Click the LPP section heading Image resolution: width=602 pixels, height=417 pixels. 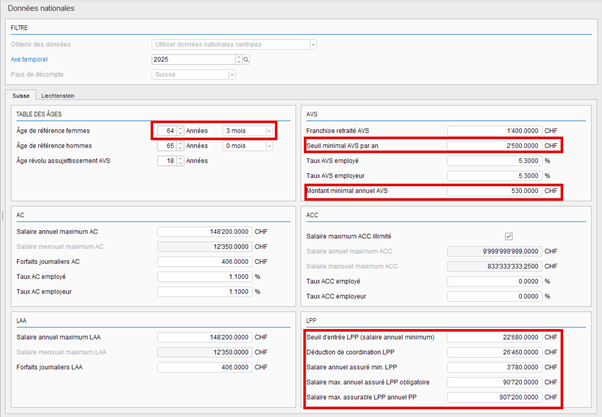311,321
